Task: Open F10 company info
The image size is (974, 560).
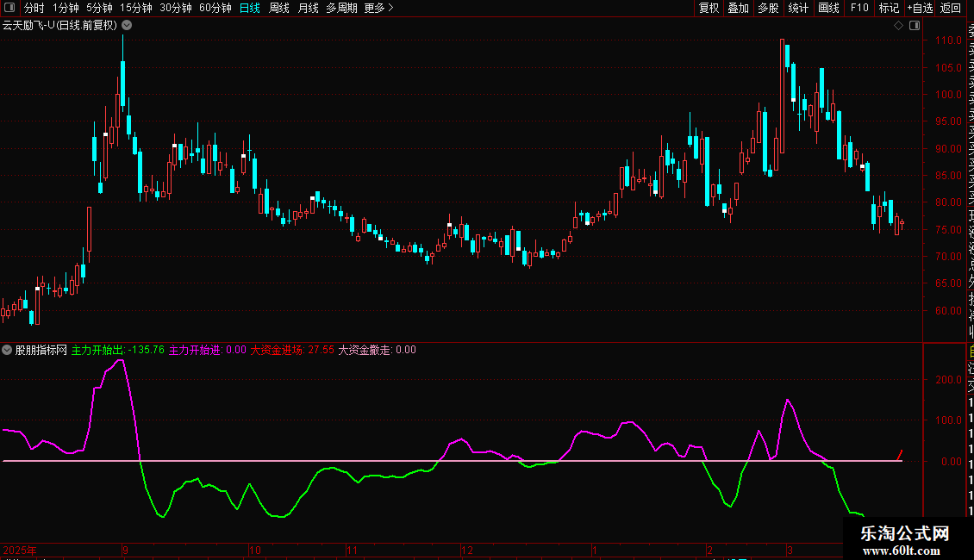Action: 859,8
